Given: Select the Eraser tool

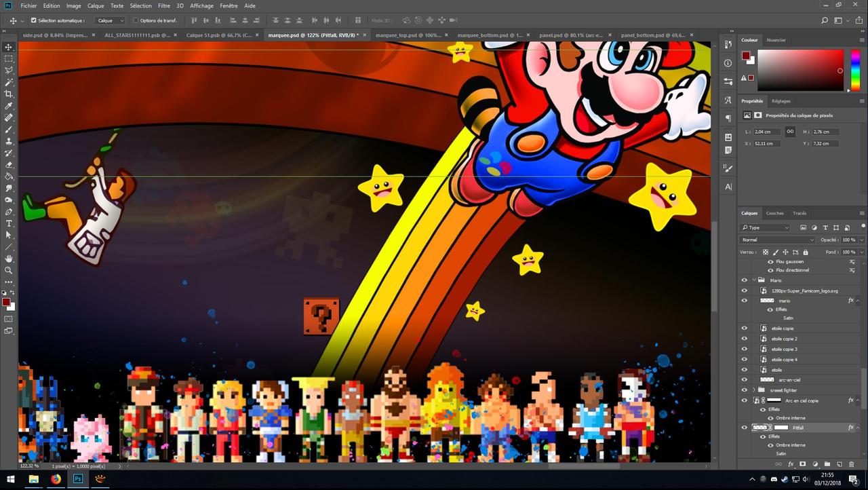Looking at the screenshot, I should [9, 164].
